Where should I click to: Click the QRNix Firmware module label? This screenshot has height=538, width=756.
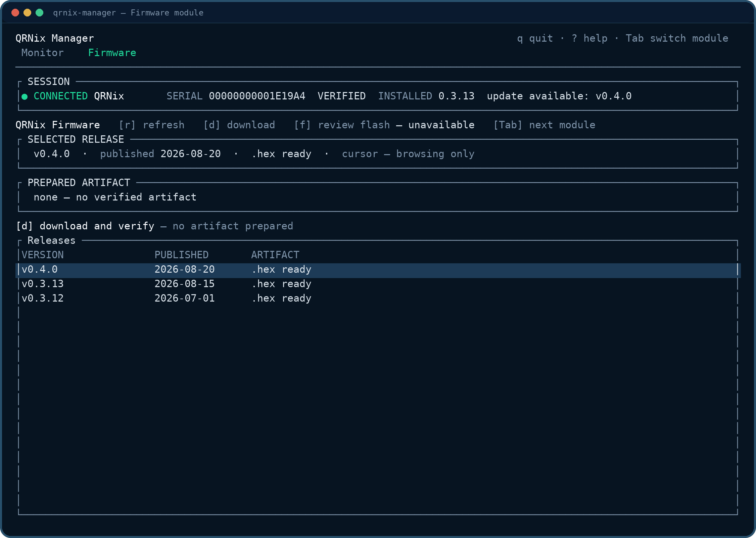58,125
